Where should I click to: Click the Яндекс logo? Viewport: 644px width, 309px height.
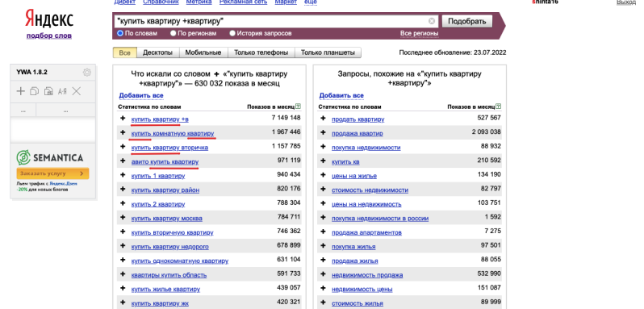[49, 19]
